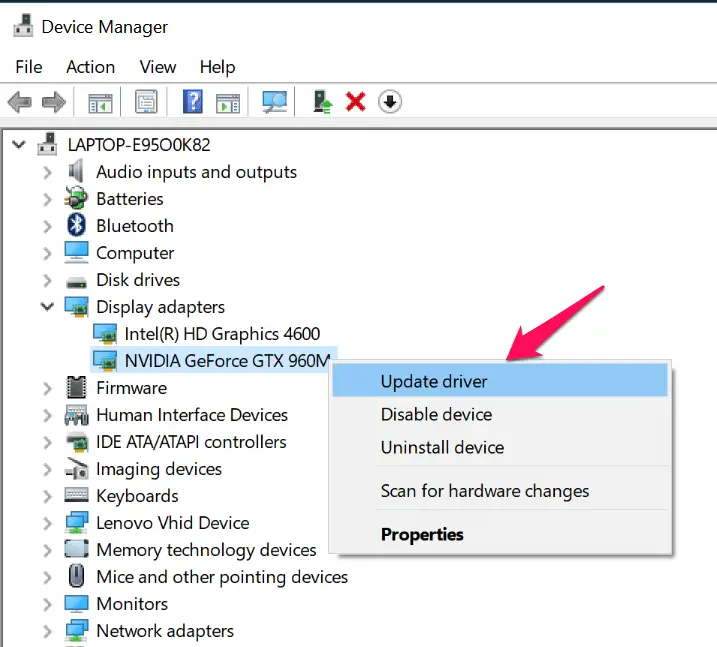Click the LAPTOP-E95O0K82 computer icon
Screen dimensions: 717x647
[x=47, y=144]
